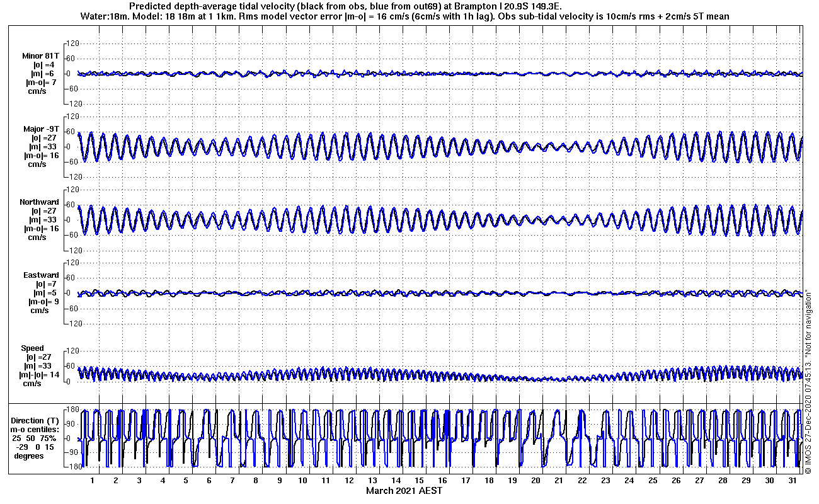Click the x-axis day label '1'

(93, 481)
